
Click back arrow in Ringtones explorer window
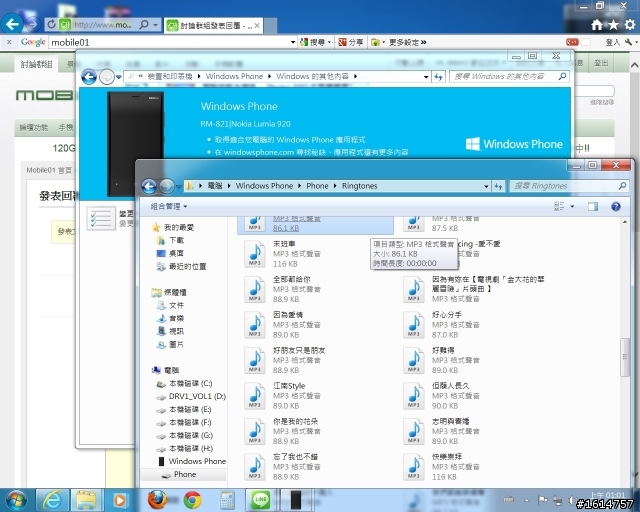coord(149,186)
